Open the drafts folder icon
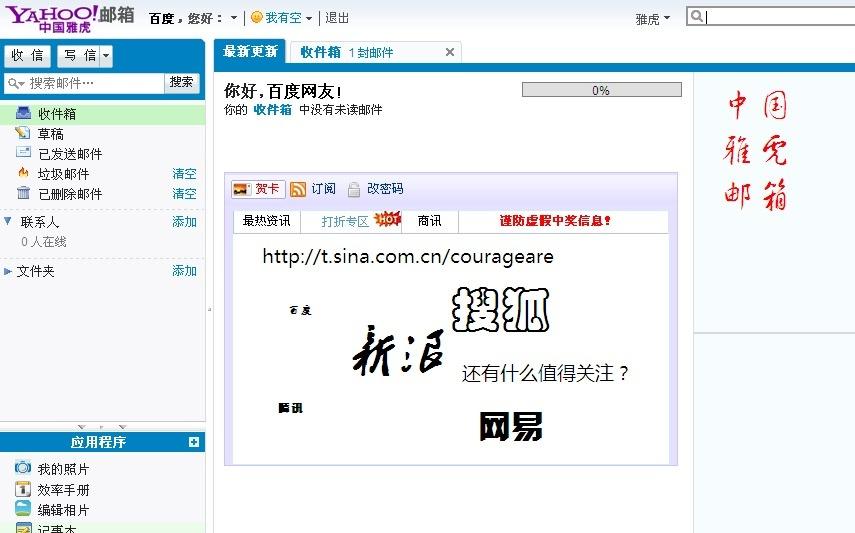Image resolution: width=855 pixels, height=533 pixels. click(x=23, y=133)
